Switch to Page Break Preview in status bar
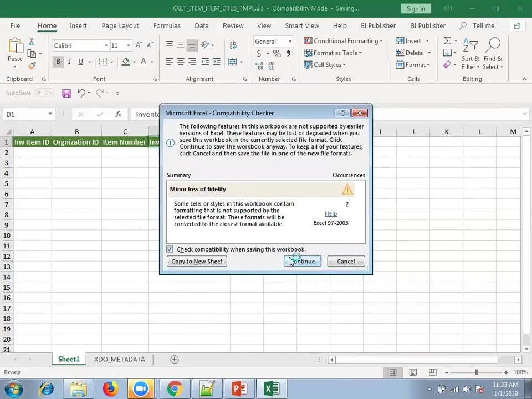 pos(433,372)
